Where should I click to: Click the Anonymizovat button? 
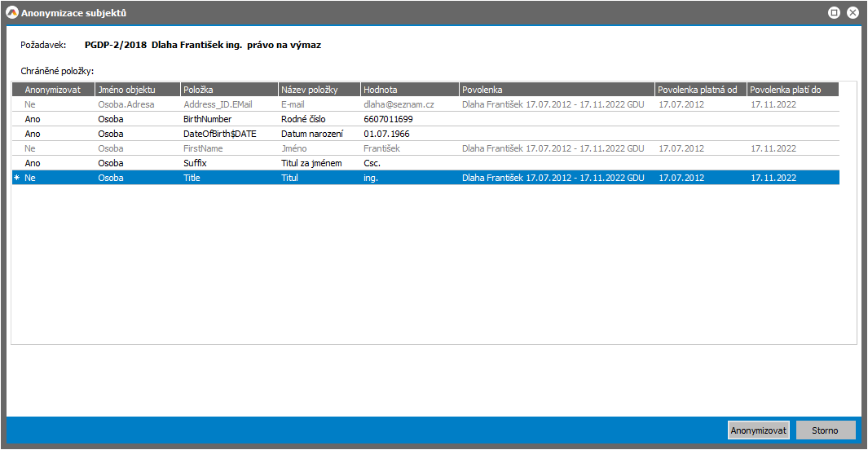(758, 430)
